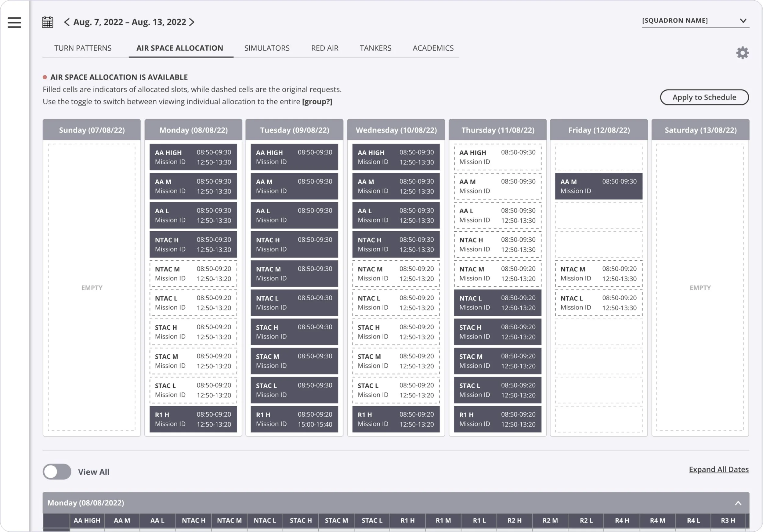Screen dimensions: 763x532
Task: Open the hamburger navigation menu
Action: point(14,22)
